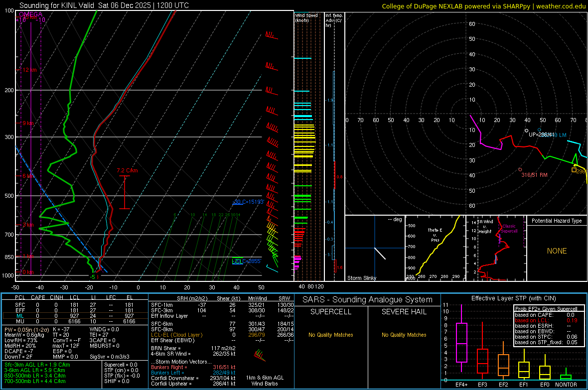Click the Bunkers Right = 316/51 kt line
Image resolution: width=588 pixels, height=390 pixels.
193,367
